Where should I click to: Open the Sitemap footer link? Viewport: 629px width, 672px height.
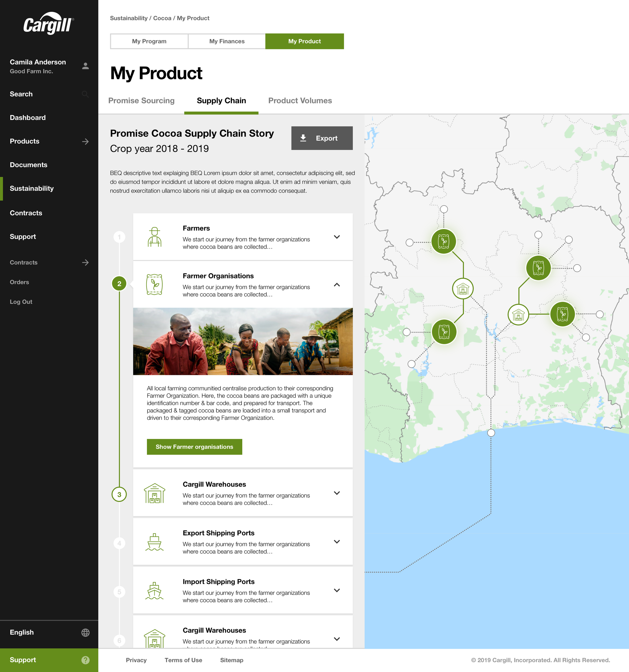(x=231, y=660)
